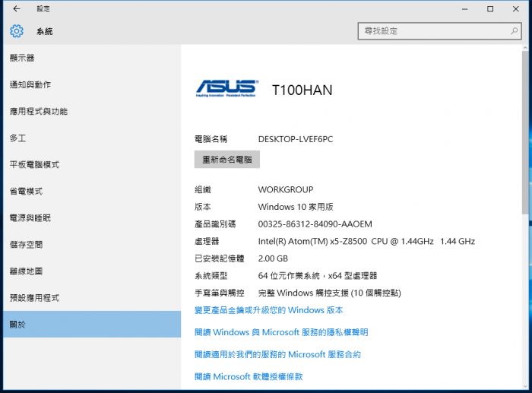Click the system settings gear icon
532x393 pixels.
pyautogui.click(x=17, y=31)
